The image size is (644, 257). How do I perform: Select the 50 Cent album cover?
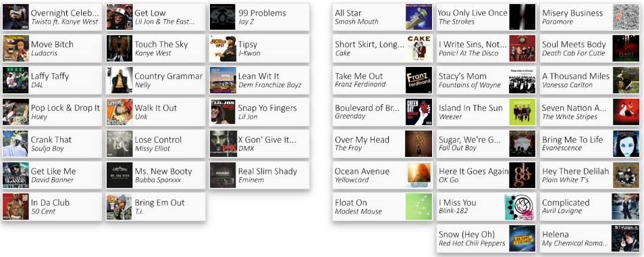(x=16, y=207)
